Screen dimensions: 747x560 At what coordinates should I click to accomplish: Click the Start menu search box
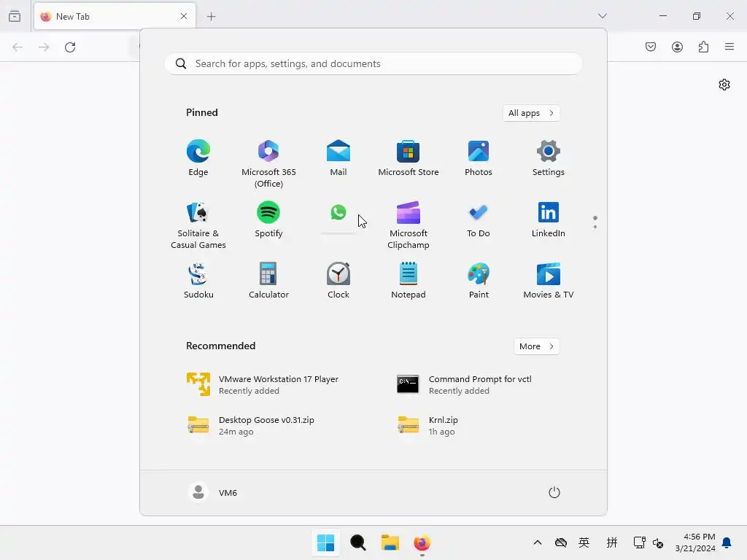(373, 64)
